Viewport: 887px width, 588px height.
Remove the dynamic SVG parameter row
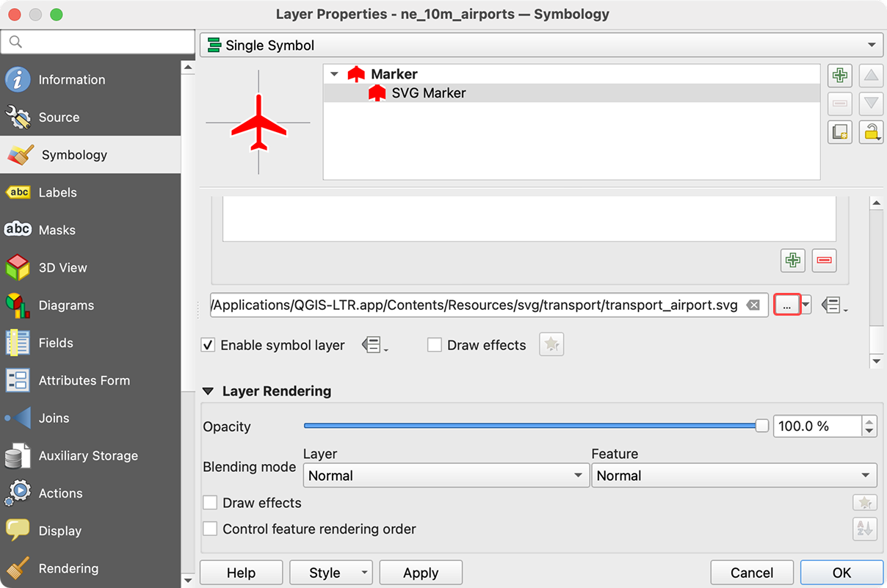click(x=824, y=260)
